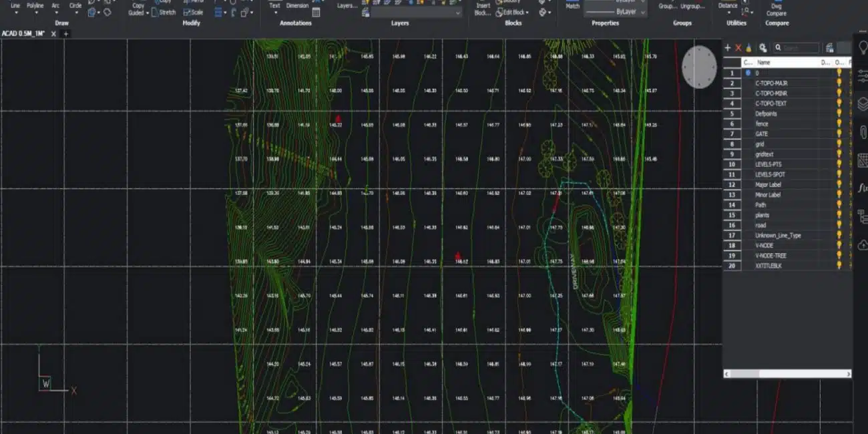Open Dwg Compare tool
Viewport: 868px width, 434px height.
coord(776,9)
